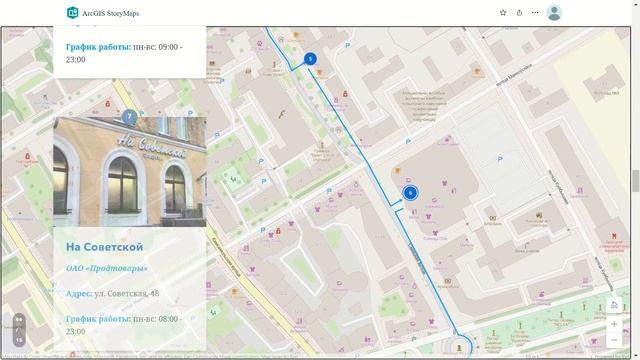Select map marker number 5
The height and width of the screenshot is (360, 640).
coord(310,59)
